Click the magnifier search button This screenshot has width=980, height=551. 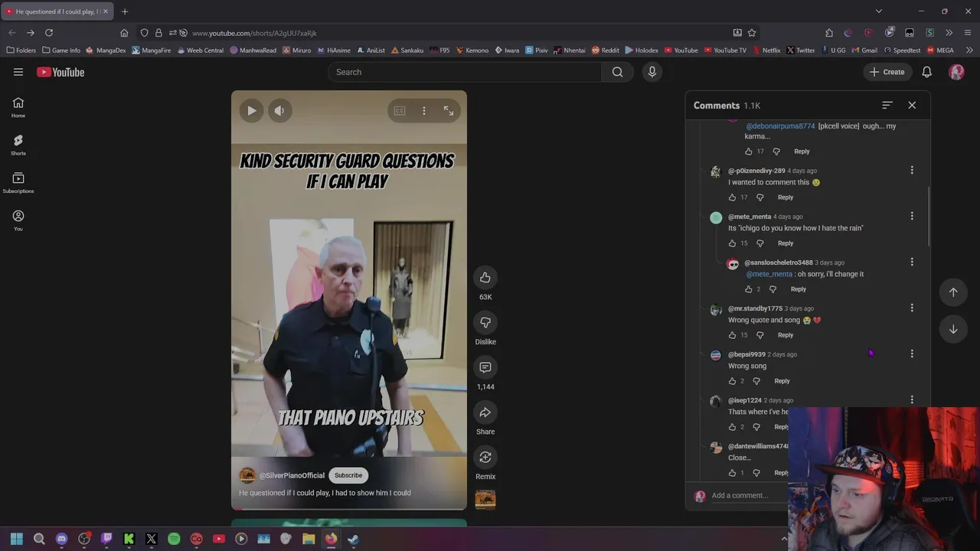(617, 72)
